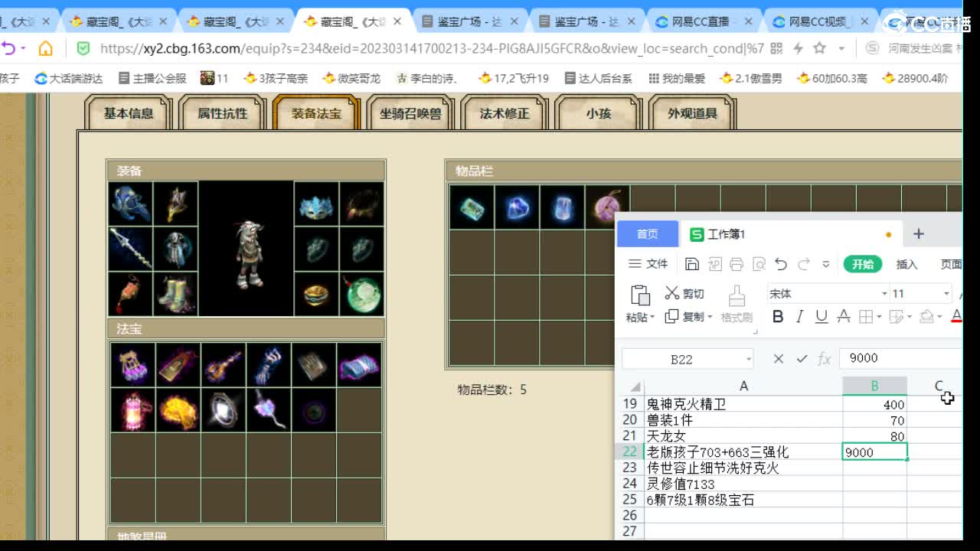This screenshot has width=980, height=551.
Task: Click the golden flame treasure (法宝) icon
Action: pos(178,409)
